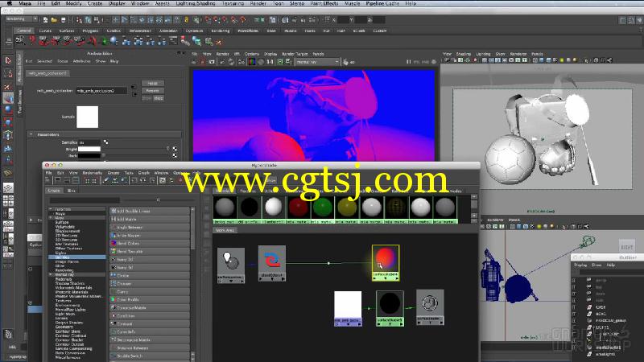The image size is (644, 362).
Task: Click the black Dark color swatch
Action: click(89, 155)
